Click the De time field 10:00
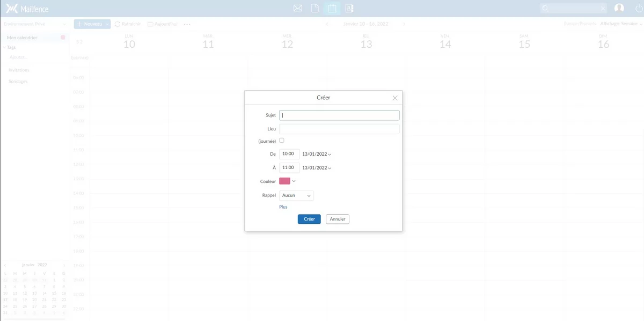Image resolution: width=644 pixels, height=321 pixels. [x=289, y=154]
